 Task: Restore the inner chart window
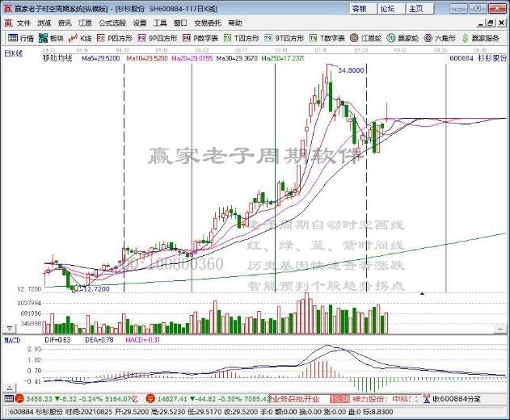coord(491,23)
